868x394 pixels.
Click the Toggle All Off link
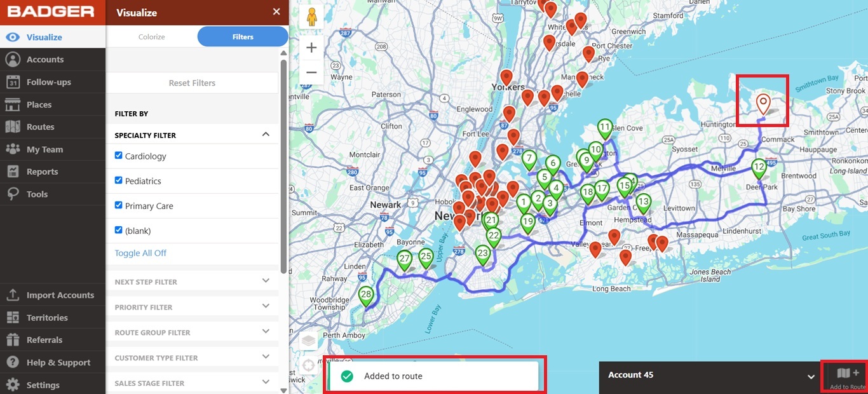(x=140, y=253)
